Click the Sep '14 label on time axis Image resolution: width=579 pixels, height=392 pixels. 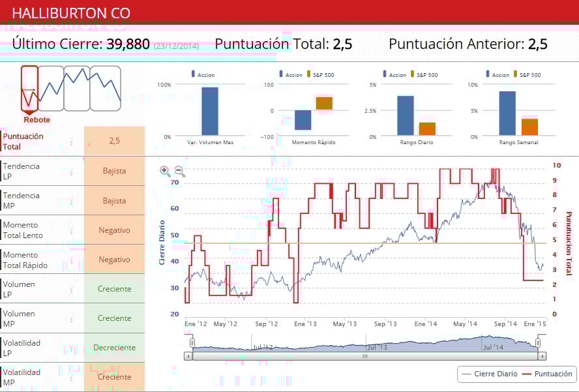pos(505,324)
